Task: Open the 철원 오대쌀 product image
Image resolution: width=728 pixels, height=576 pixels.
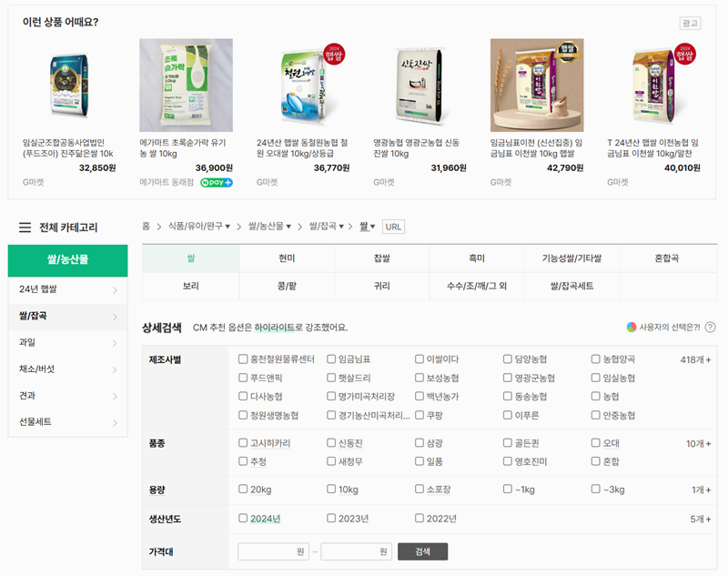Action: (x=303, y=85)
